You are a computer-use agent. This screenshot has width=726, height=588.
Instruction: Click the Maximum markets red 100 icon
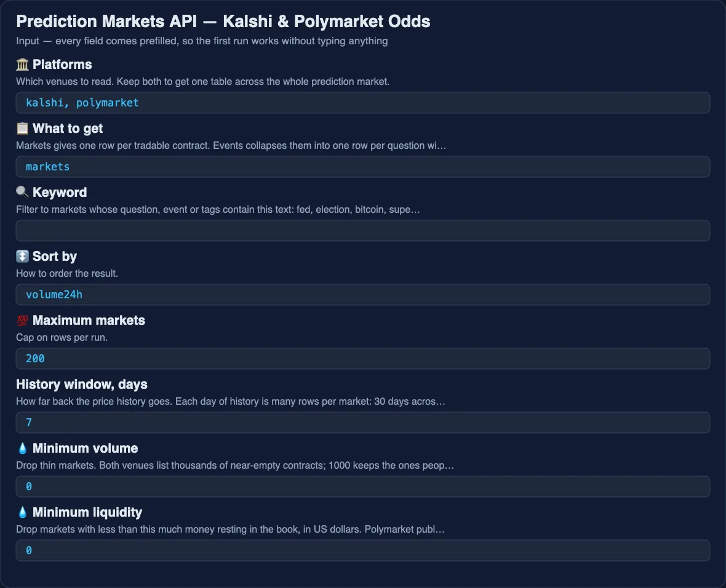click(22, 320)
